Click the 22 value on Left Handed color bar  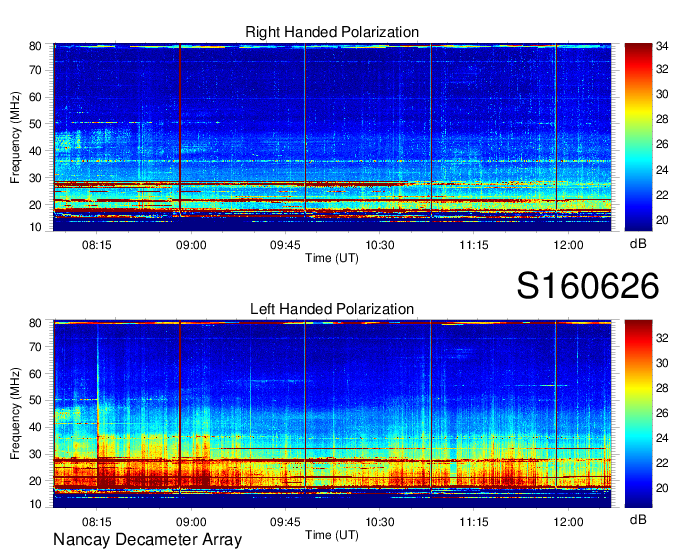[x=662, y=464]
